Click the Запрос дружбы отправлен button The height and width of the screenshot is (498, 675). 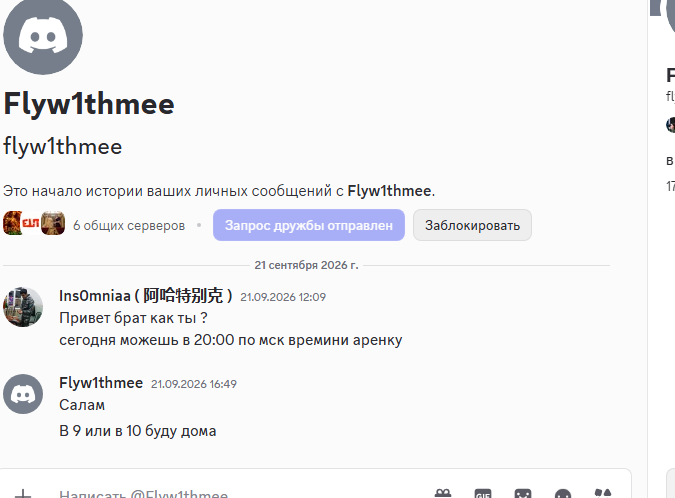pos(309,225)
